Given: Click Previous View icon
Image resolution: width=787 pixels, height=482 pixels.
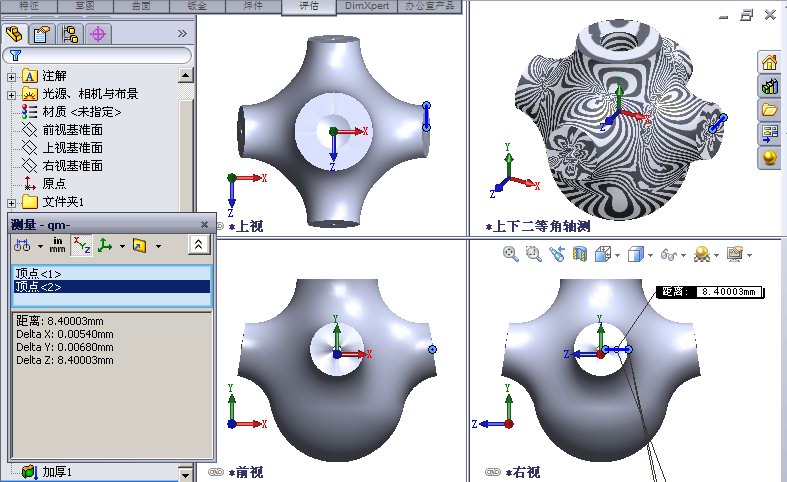Looking at the screenshot, I should click(556, 254).
